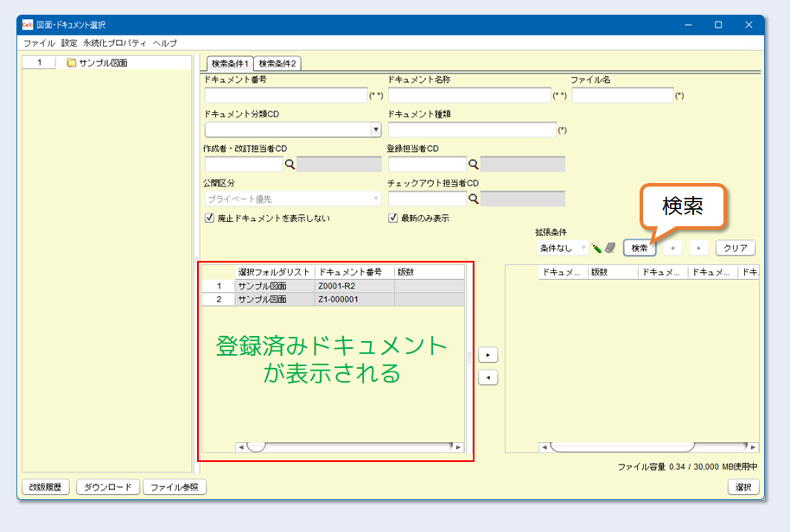790x532 pixels.
Task: Click magnifier icon beside 作成者・改訂担当者CD field
Action: [x=290, y=164]
